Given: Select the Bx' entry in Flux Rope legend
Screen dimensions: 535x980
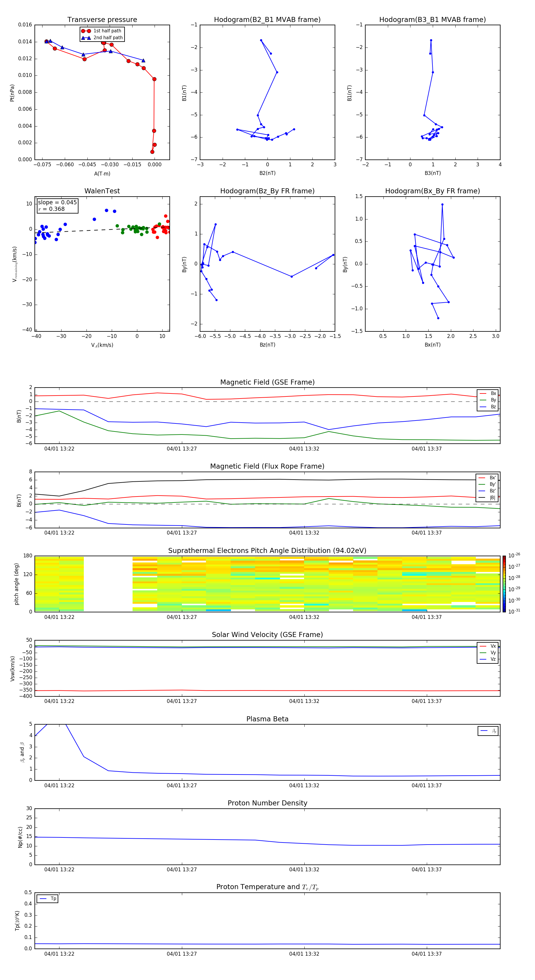Looking at the screenshot, I should pos(487,478).
